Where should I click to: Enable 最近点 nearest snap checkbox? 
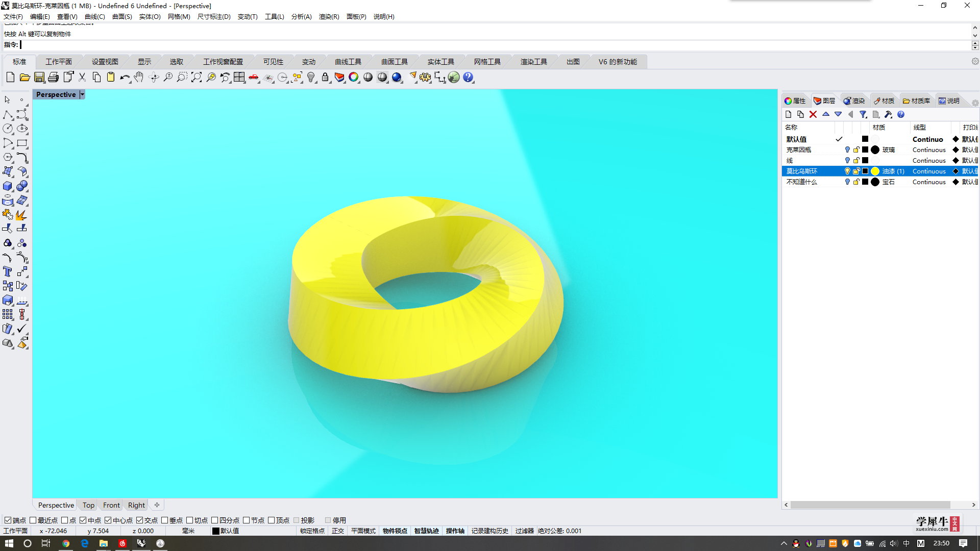click(x=33, y=520)
